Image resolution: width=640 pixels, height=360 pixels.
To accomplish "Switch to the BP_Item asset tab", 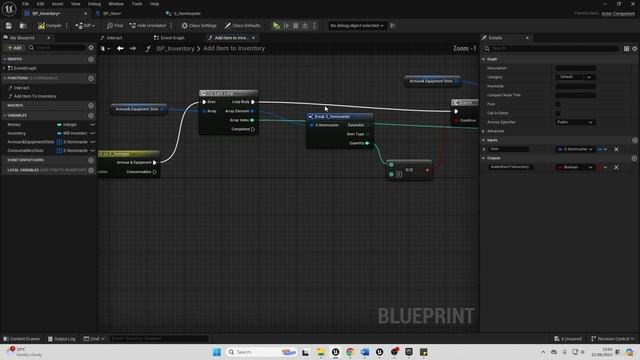I will pyautogui.click(x=112, y=13).
